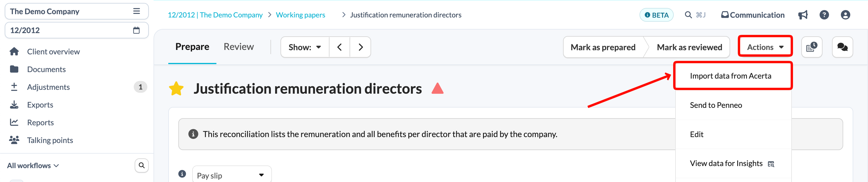Open the comments chat bubbles icon
This screenshot has height=182, width=868.
pos(842,47)
